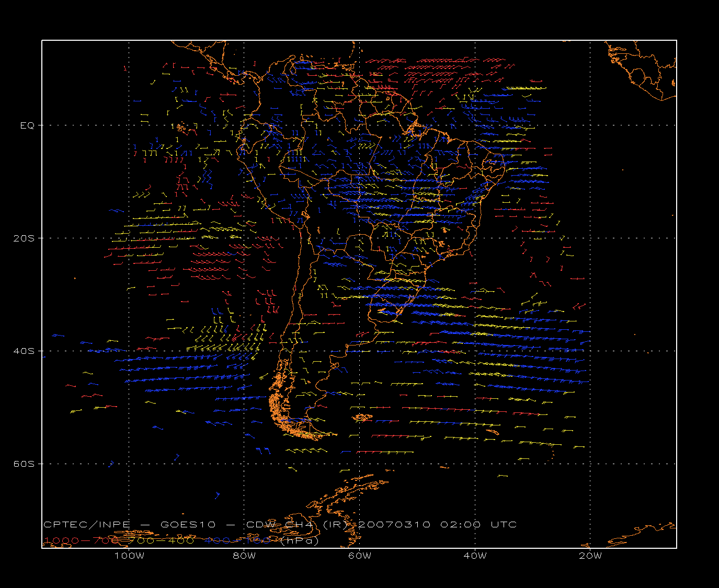This screenshot has height=588, width=719.
Task: Click the yellow '700-400' legend entry
Action: point(162,540)
